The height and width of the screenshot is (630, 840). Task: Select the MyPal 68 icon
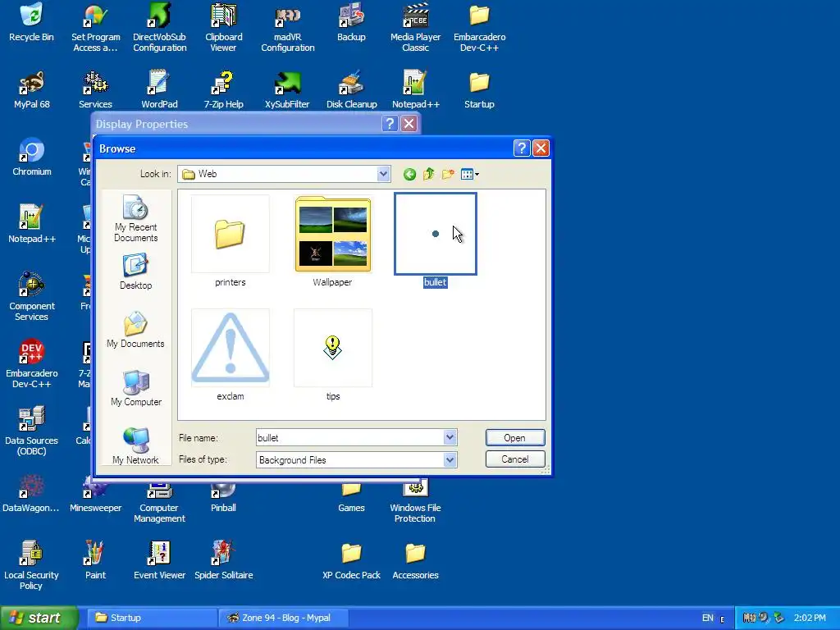[32, 90]
